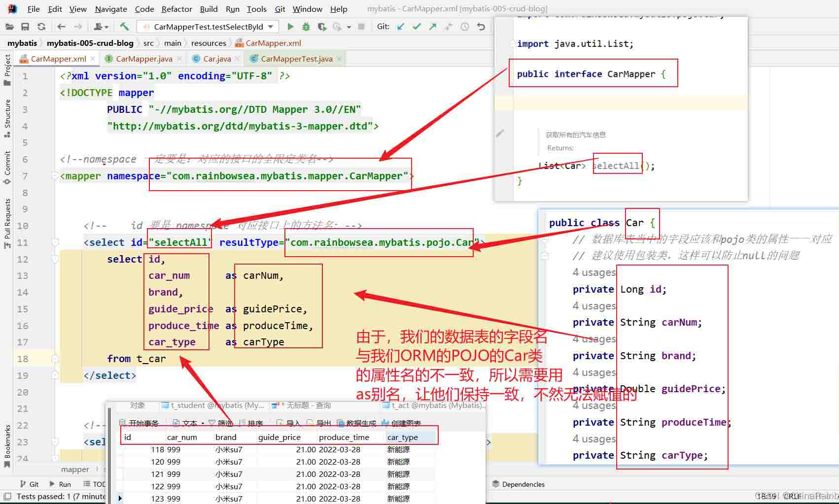839x504 pixels.
Task: Click the Open folder toolbar icon
Action: click(x=9, y=27)
